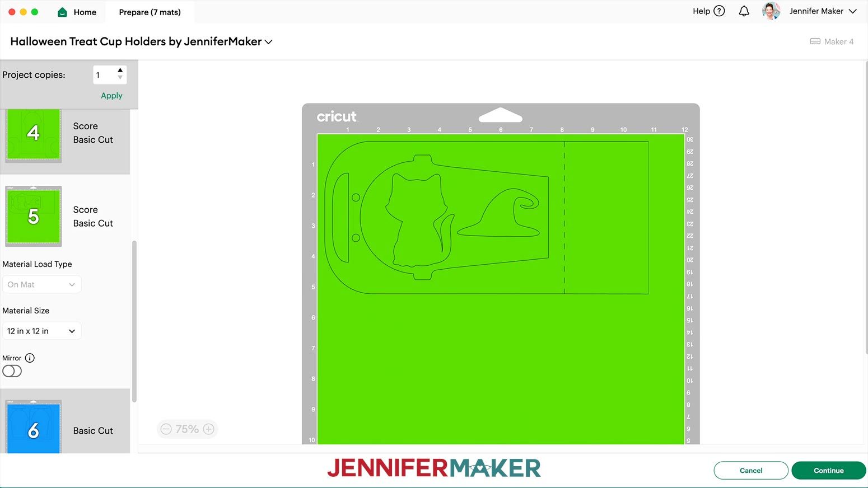Switch to the Prepare (7 mats) tab
The width and height of the screenshot is (868, 488).
coord(150,12)
